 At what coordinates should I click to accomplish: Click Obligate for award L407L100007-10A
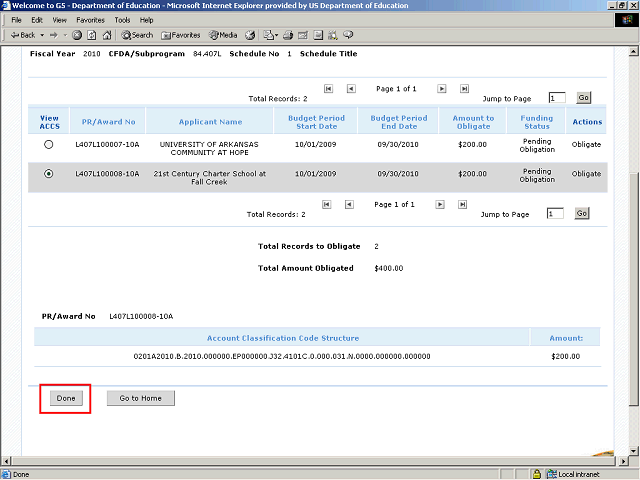(586, 145)
